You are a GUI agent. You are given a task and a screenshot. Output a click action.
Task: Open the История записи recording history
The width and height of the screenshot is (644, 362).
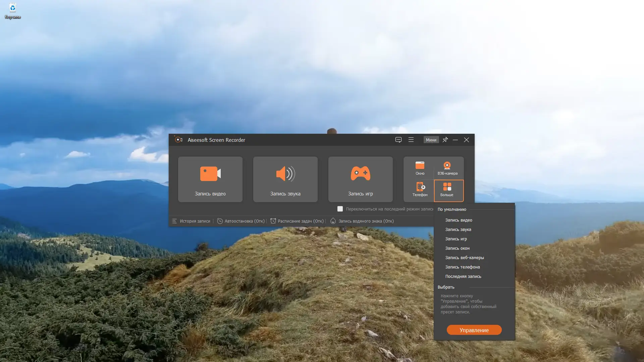click(x=195, y=221)
